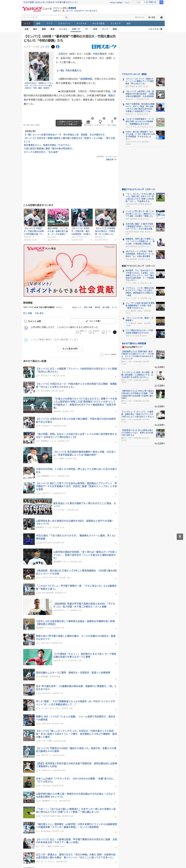Click the magnifier search icon in news search box
Viewport: 186px width, 868px height.
tap(66, 18)
